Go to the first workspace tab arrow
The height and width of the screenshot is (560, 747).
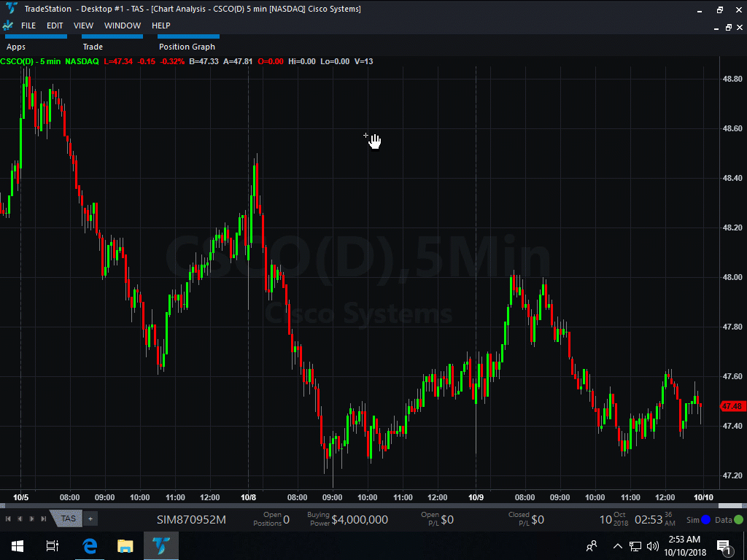[x=8, y=518]
